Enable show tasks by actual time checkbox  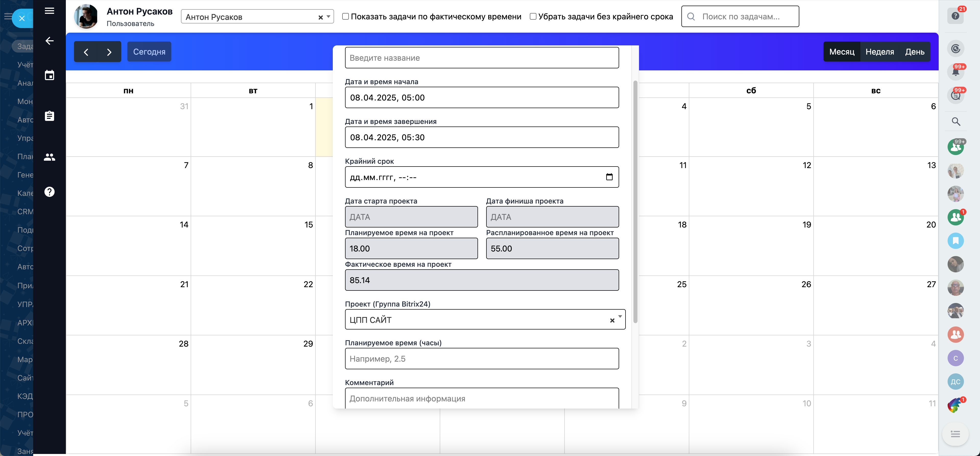click(x=346, y=16)
